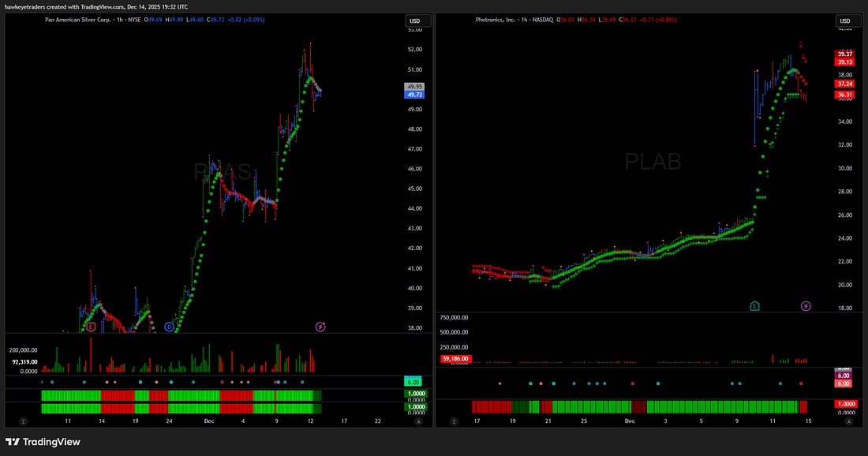Click the Pan American Silver Corp. title
Image resolution: width=868 pixels, height=456 pixels.
click(77, 20)
